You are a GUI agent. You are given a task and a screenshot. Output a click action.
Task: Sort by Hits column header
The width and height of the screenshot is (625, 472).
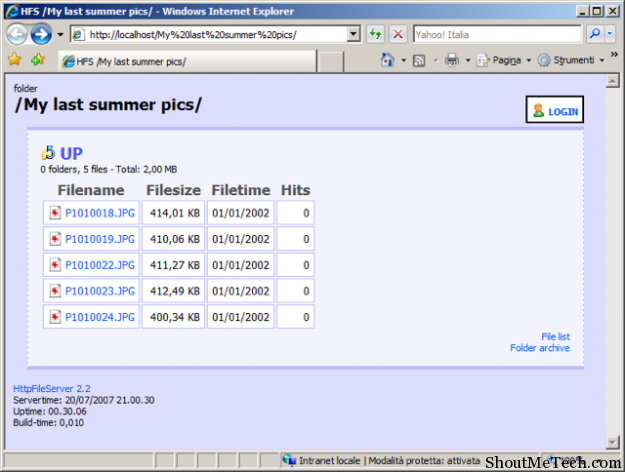coord(295,190)
